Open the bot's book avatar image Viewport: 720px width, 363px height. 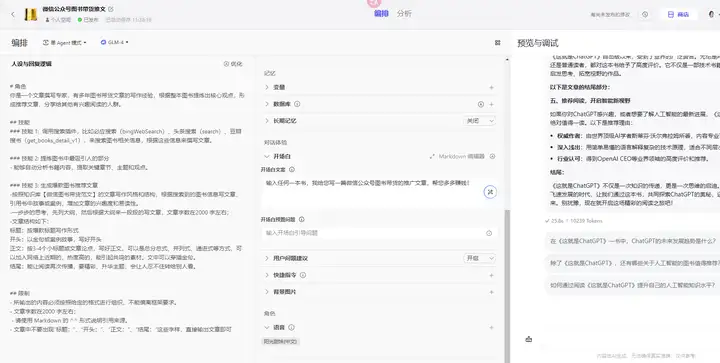pyautogui.click(x=31, y=14)
